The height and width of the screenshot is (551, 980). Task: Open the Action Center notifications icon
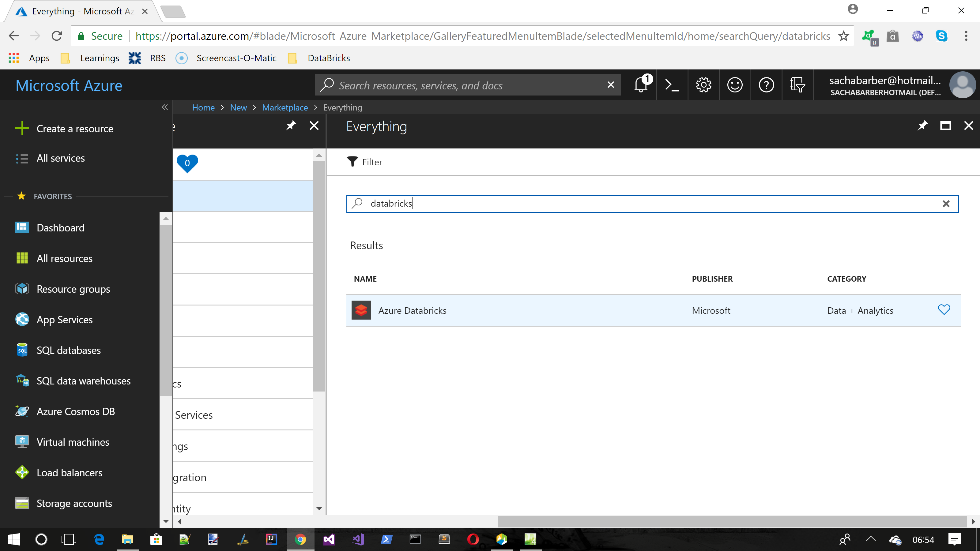[x=955, y=539]
